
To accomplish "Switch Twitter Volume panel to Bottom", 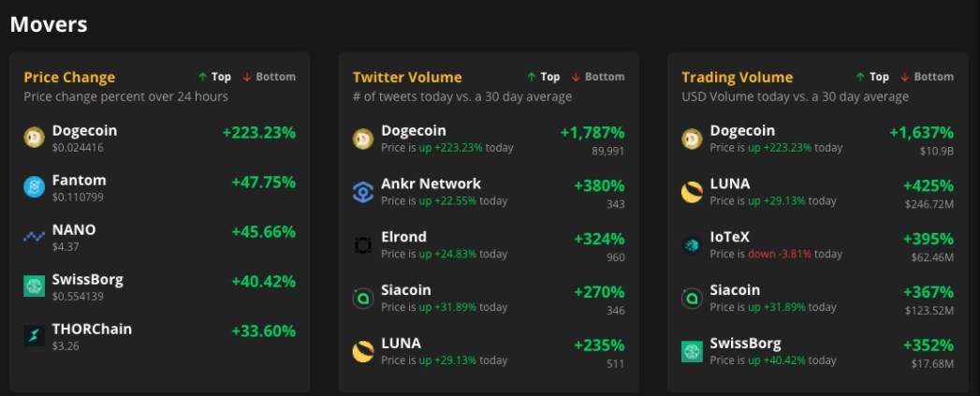I will [x=597, y=77].
